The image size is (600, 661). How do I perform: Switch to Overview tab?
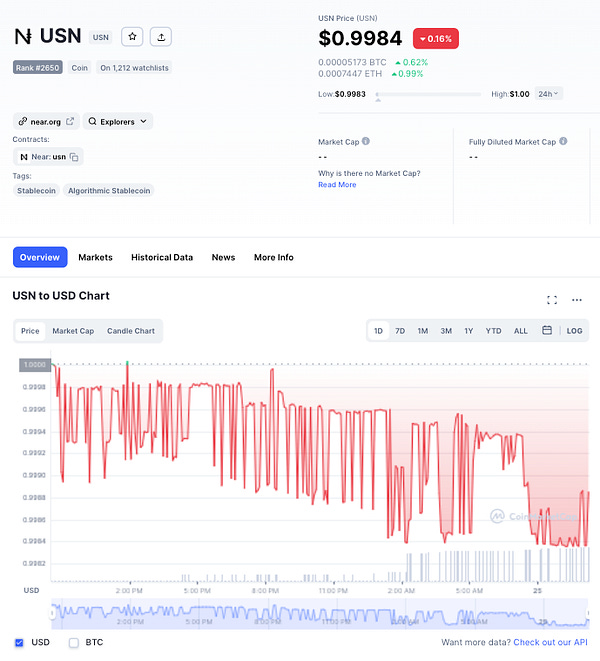click(40, 257)
